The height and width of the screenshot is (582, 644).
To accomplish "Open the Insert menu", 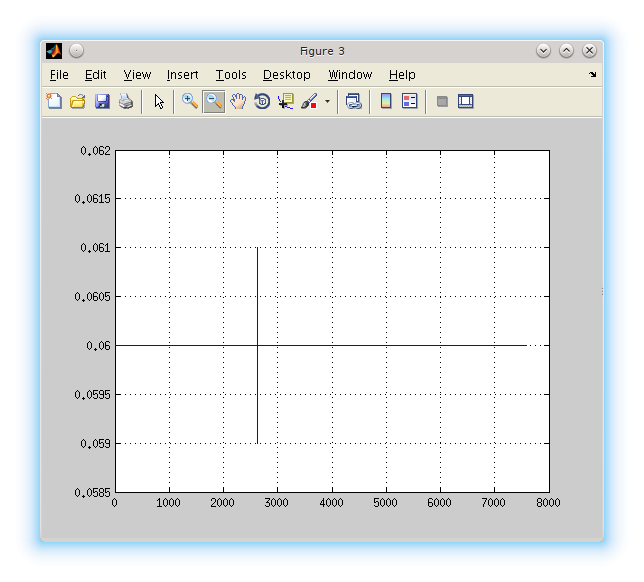I will coord(182,75).
